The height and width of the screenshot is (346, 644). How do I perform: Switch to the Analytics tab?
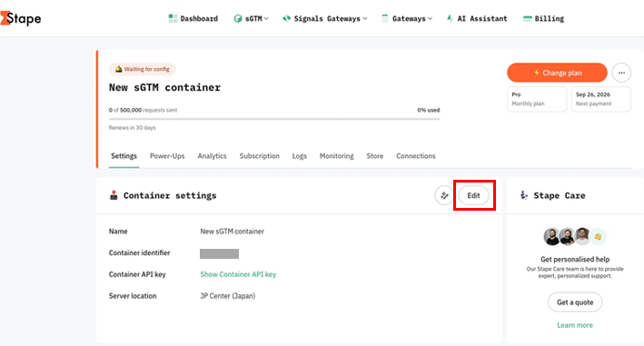(212, 156)
